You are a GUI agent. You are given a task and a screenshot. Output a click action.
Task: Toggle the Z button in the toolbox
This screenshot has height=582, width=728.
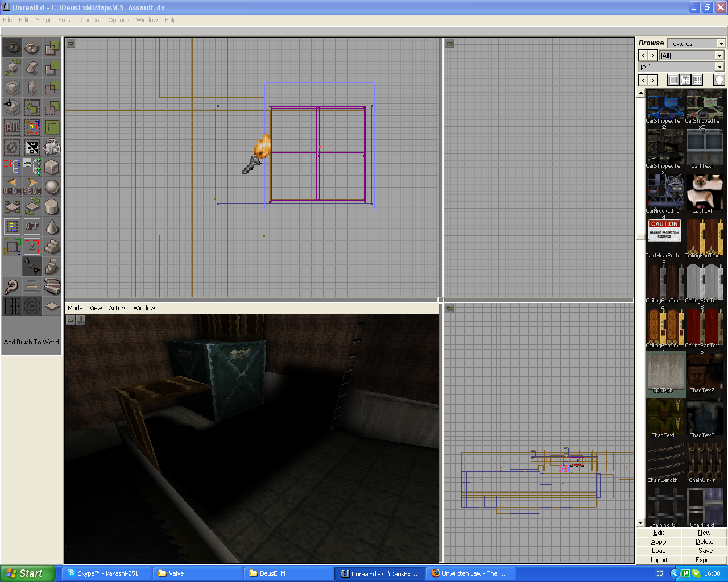tap(32, 247)
